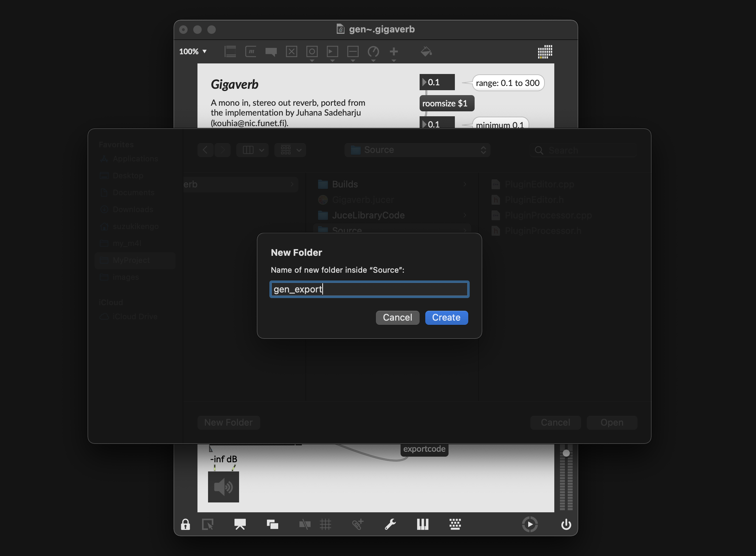The image size is (756, 556).
Task: Click the gen_export input field
Action: point(369,289)
